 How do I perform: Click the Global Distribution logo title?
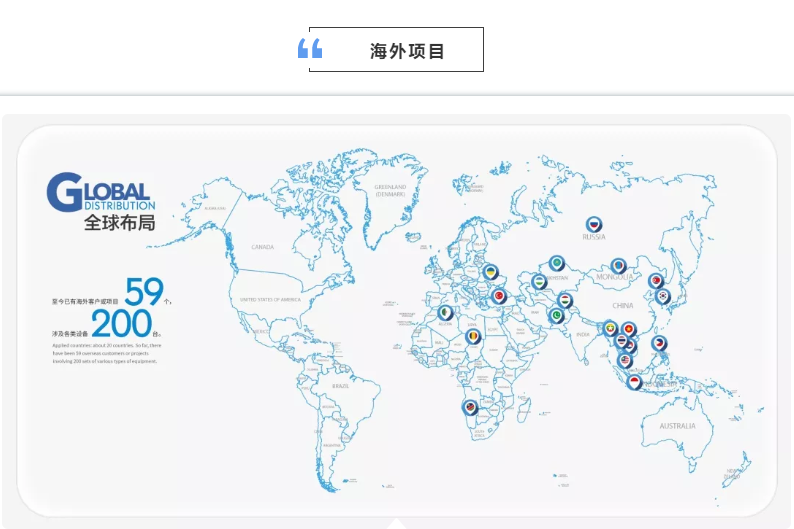101,200
